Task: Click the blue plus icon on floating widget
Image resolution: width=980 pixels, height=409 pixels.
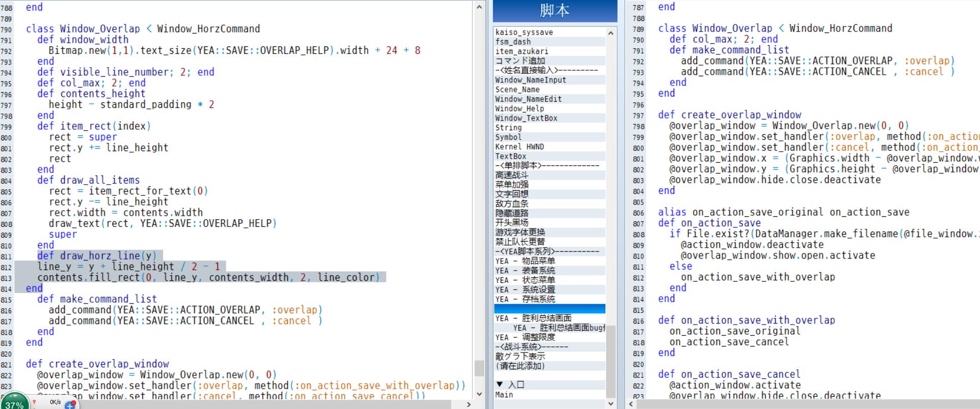Action: [x=70, y=405]
